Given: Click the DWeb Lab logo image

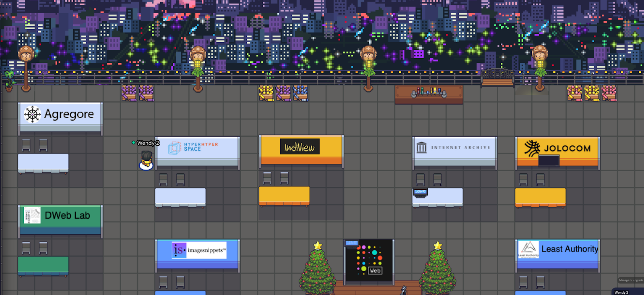Looking at the screenshot, I should (32, 215).
